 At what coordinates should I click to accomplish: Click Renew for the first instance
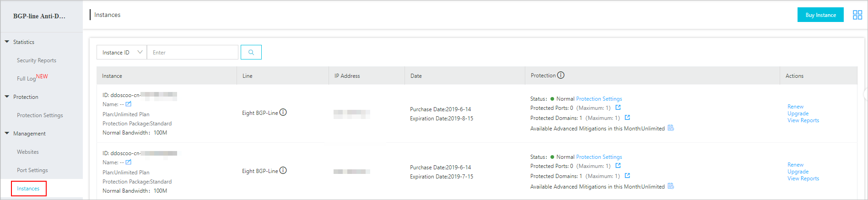coord(795,107)
